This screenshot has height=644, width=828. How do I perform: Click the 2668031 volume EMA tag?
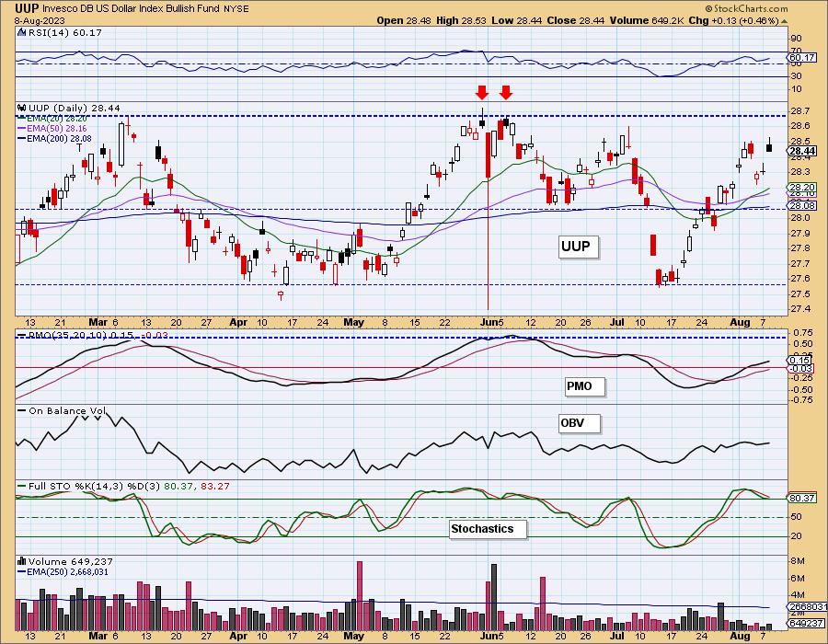pos(805,606)
